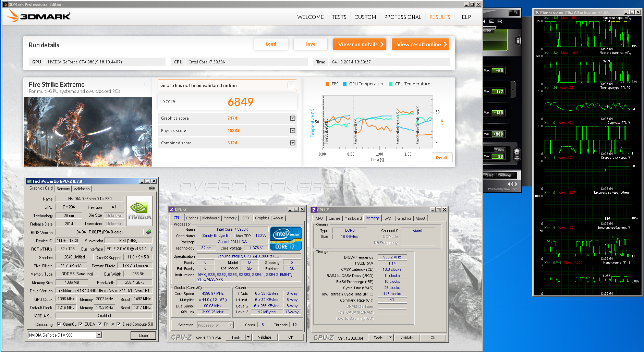Click the Afterburner monitoring window title icon

tap(537, 12)
